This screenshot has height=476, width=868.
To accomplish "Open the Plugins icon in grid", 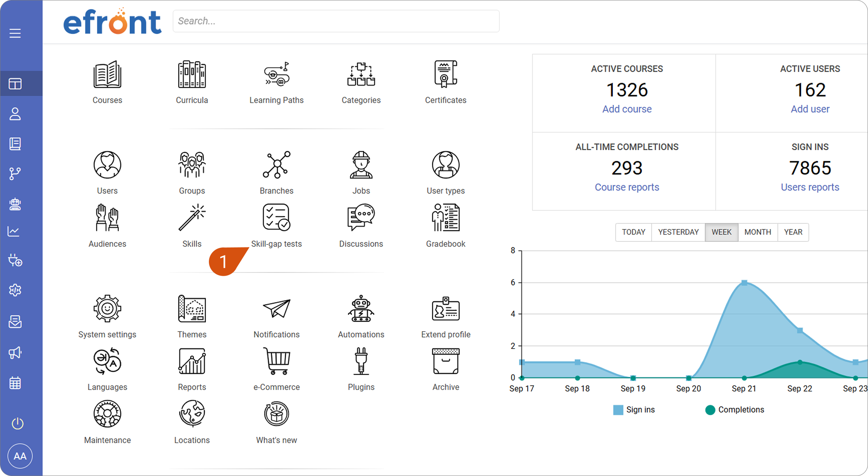I will (361, 361).
